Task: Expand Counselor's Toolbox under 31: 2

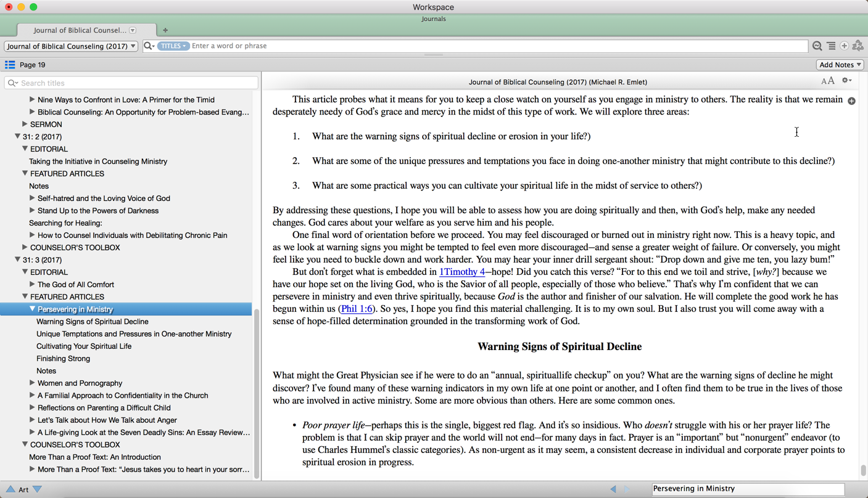Action: tap(25, 248)
